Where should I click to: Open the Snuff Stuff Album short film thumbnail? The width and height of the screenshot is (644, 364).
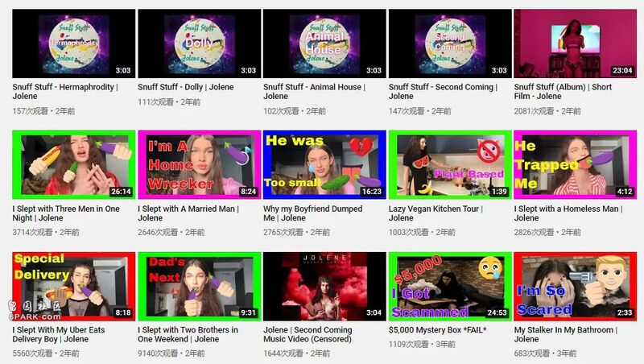(x=576, y=43)
